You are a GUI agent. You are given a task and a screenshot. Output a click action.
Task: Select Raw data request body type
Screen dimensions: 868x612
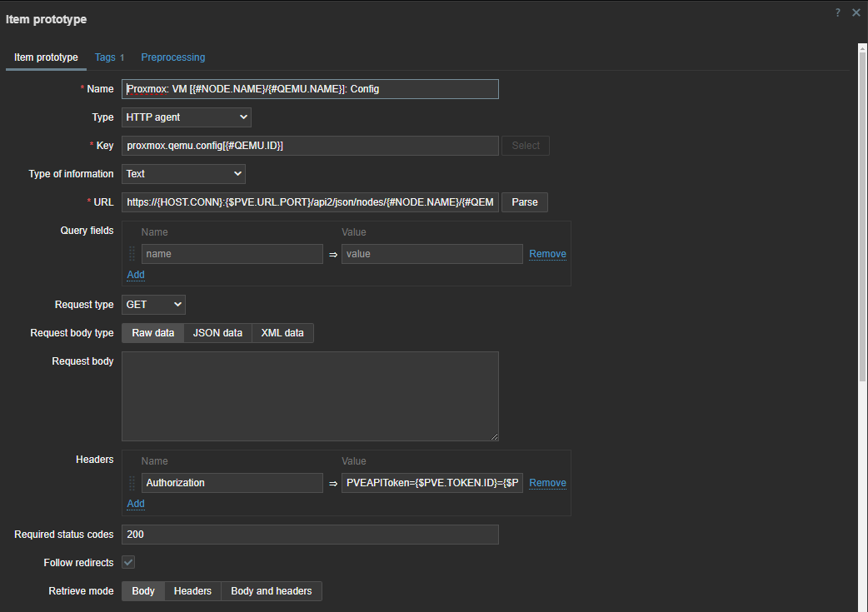153,333
